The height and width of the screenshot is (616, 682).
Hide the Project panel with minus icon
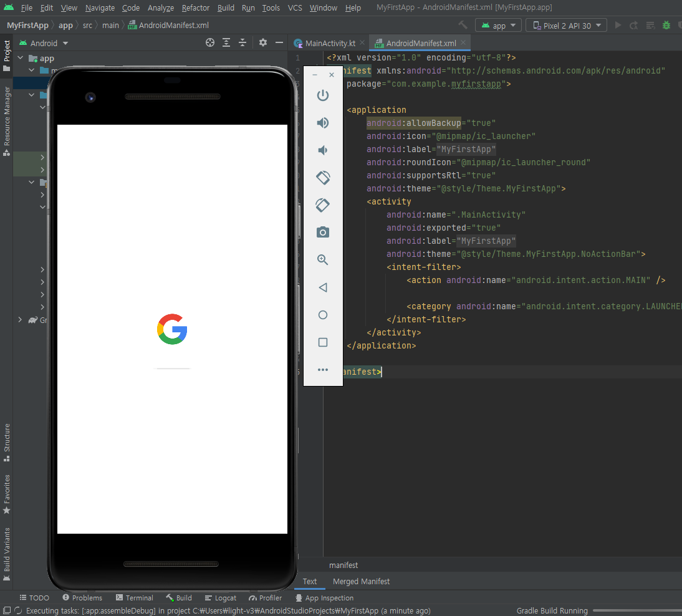(x=279, y=42)
